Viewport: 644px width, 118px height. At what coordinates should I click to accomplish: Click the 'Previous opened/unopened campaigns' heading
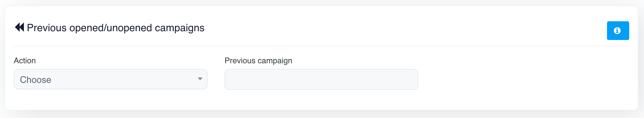116,28
